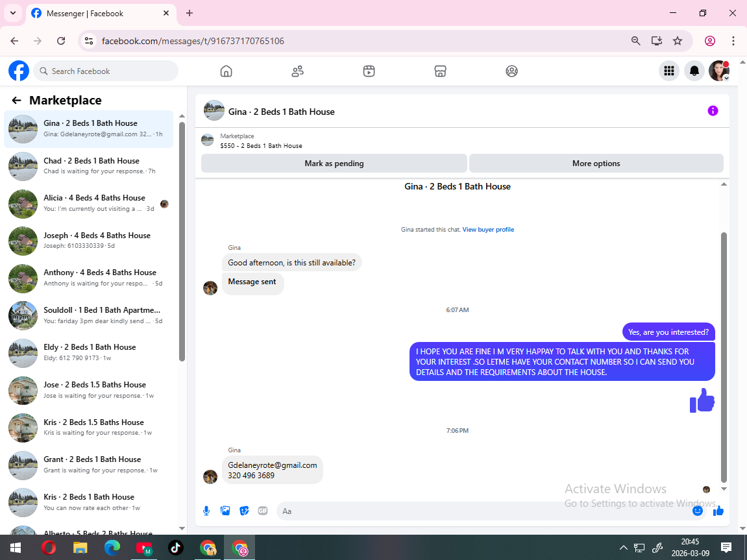This screenshot has width=747, height=560.
Task: Open Joseph 4 Beds 4 Baths House chat
Action: [x=89, y=241]
